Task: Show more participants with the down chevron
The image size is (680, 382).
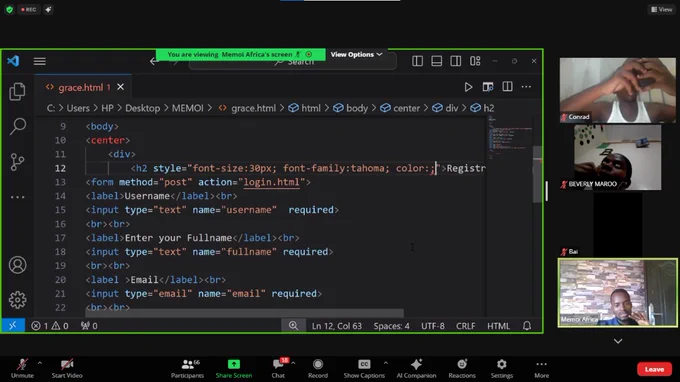Action: click(618, 341)
